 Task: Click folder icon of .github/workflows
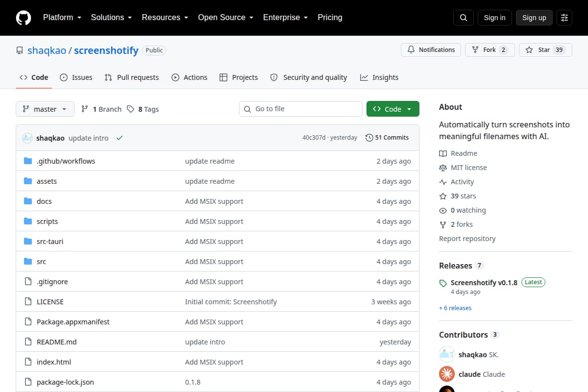coord(28,161)
